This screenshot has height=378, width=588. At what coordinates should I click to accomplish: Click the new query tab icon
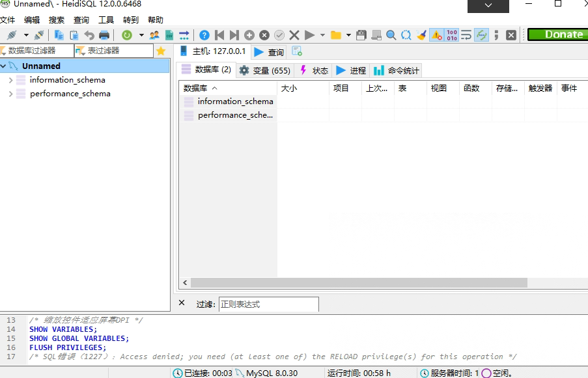click(297, 51)
